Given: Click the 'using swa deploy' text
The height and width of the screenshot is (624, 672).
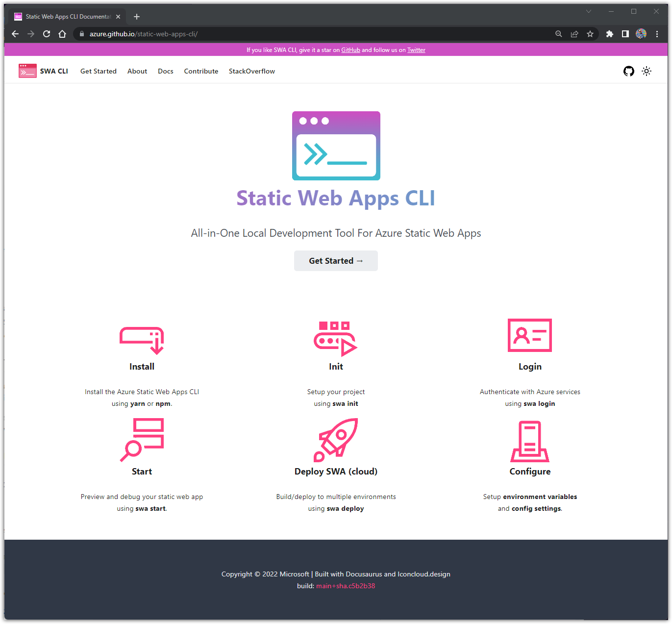Looking at the screenshot, I should (x=336, y=509).
